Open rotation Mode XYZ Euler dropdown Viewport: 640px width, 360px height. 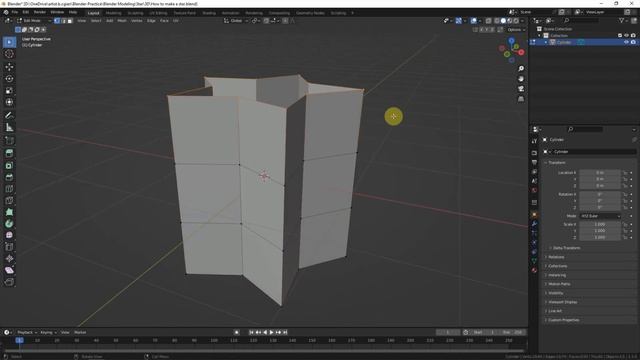(600, 216)
